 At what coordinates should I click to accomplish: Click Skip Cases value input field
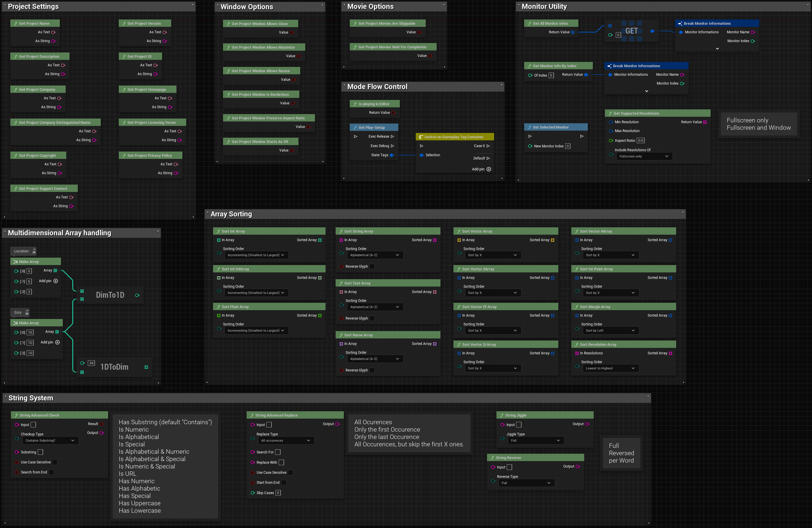(278, 493)
